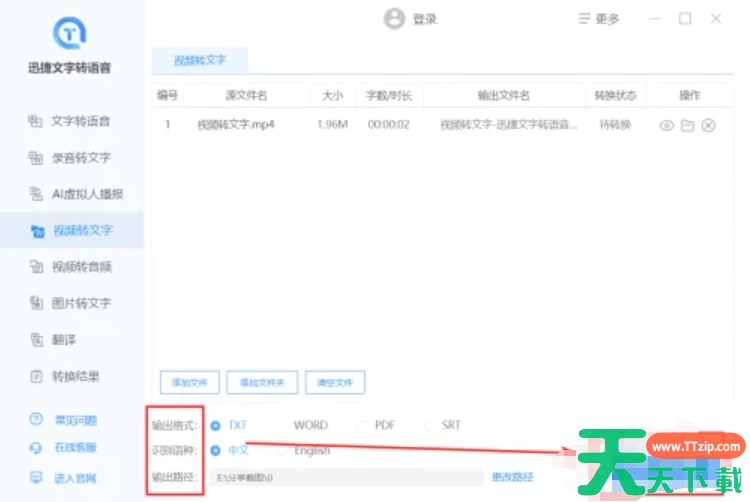Click the 添加文件夹 button
The width and height of the screenshot is (750, 502).
(262, 382)
